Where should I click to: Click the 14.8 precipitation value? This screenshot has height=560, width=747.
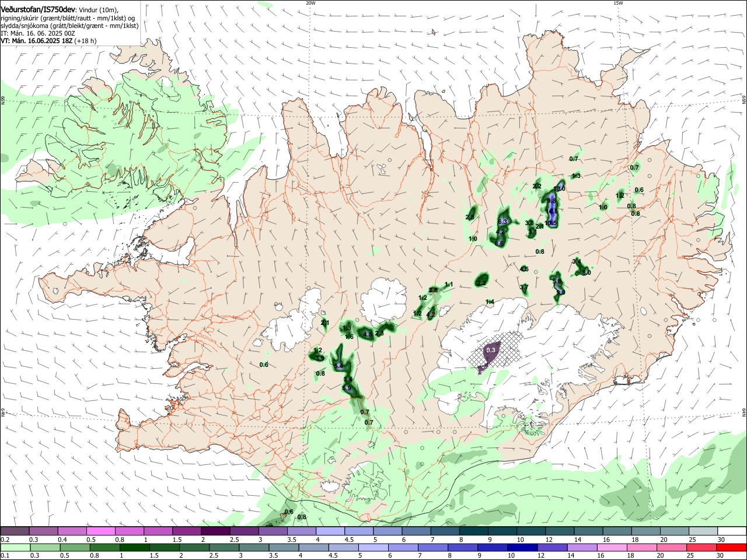(x=552, y=211)
